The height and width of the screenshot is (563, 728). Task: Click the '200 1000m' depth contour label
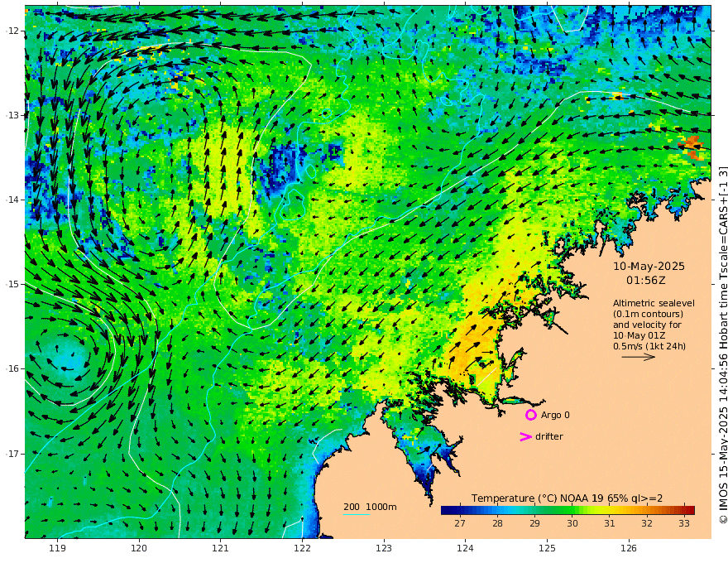pos(370,507)
